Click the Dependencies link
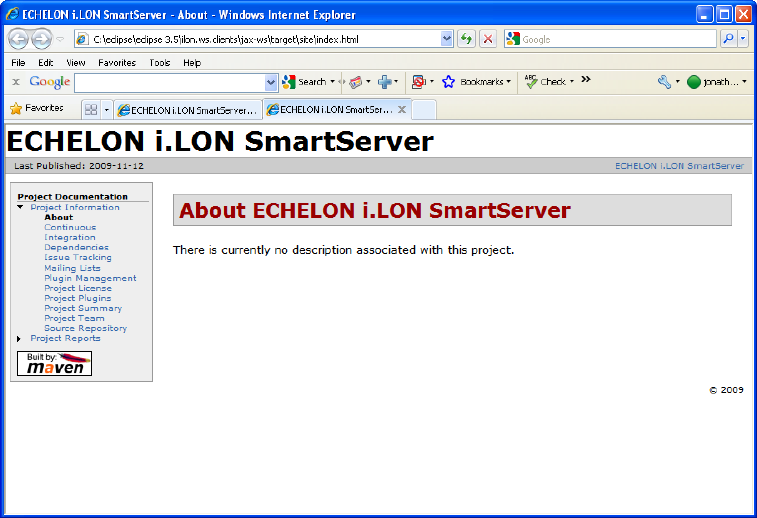The width and height of the screenshot is (757, 518). [x=76, y=247]
